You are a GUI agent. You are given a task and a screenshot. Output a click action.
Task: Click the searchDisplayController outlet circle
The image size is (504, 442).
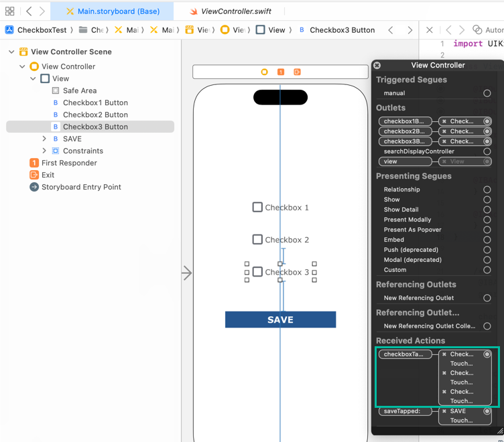tap(487, 151)
